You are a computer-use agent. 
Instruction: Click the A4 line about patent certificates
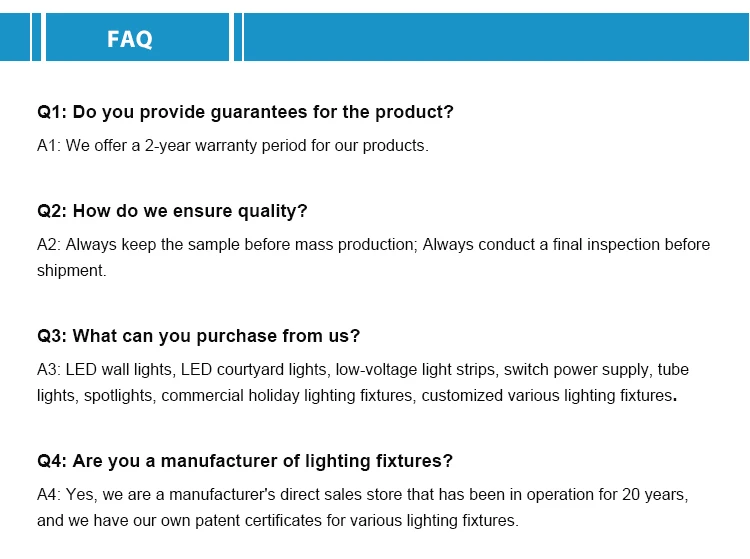(278, 520)
